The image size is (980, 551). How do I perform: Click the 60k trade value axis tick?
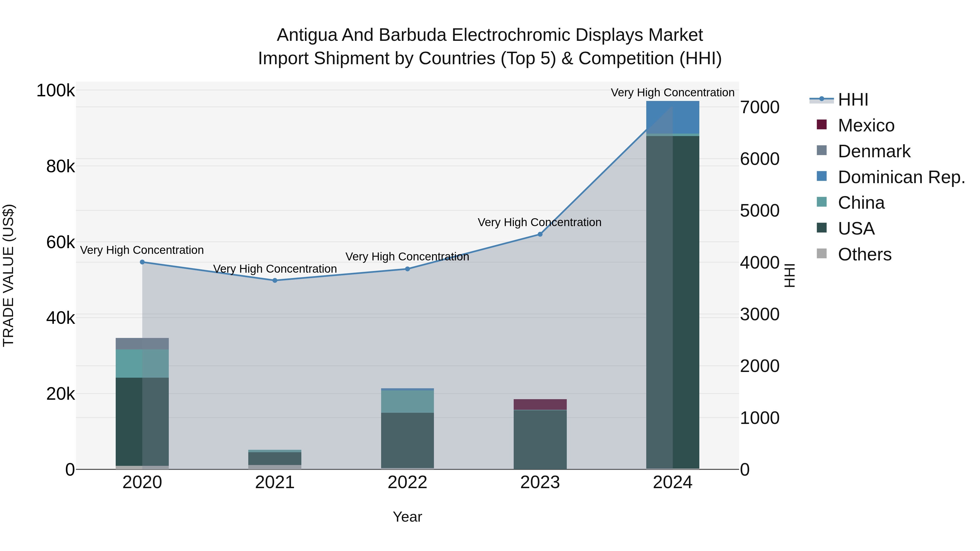pyautogui.click(x=60, y=242)
